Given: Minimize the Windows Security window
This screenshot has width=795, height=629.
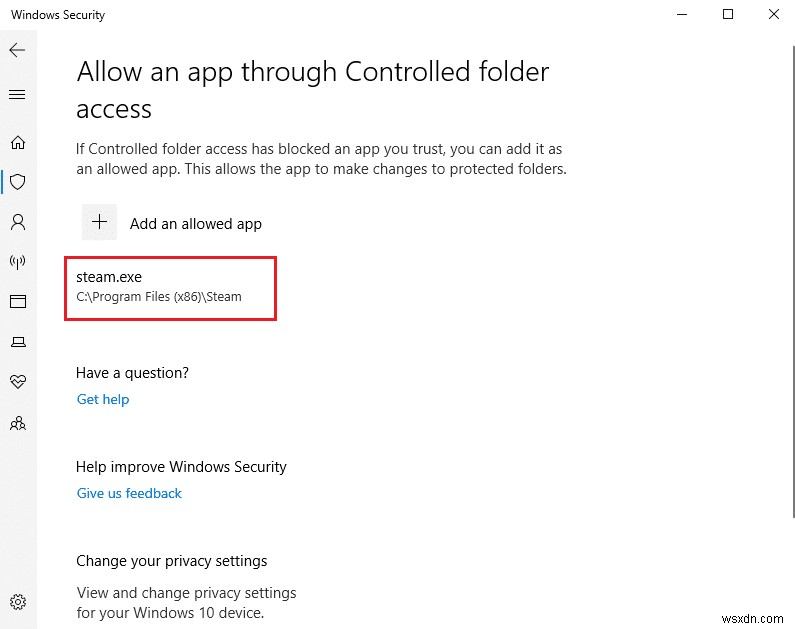Looking at the screenshot, I should (682, 15).
